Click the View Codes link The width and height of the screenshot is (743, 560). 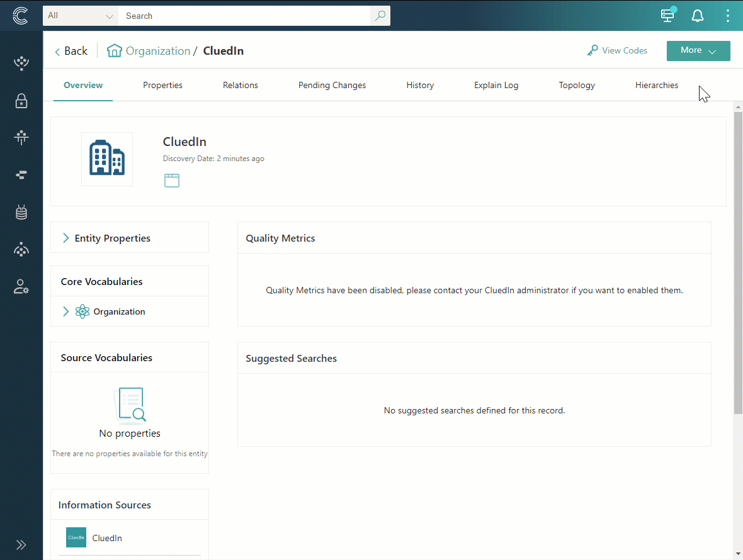click(x=617, y=51)
